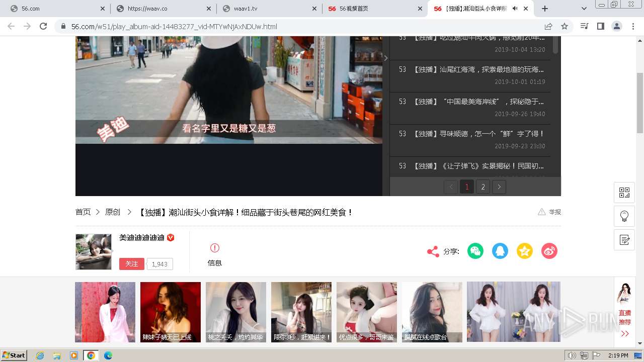Switch to the waav1.tv tab
The height and width of the screenshot is (362, 644).
click(270, 9)
